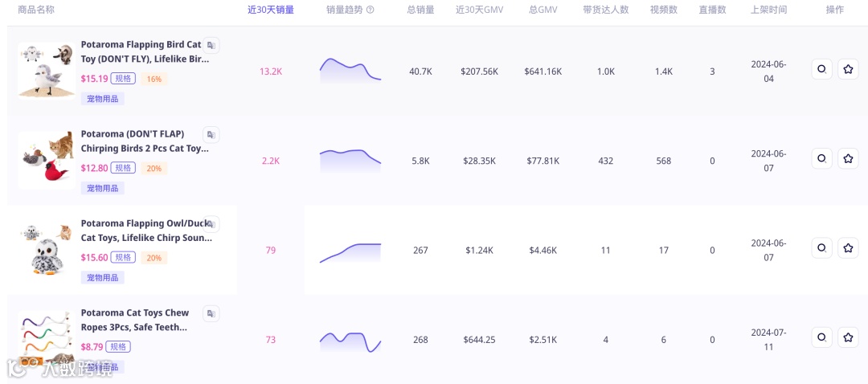Translate the Cat Toys Chew Ropes title
The image size is (868, 384).
211,313
